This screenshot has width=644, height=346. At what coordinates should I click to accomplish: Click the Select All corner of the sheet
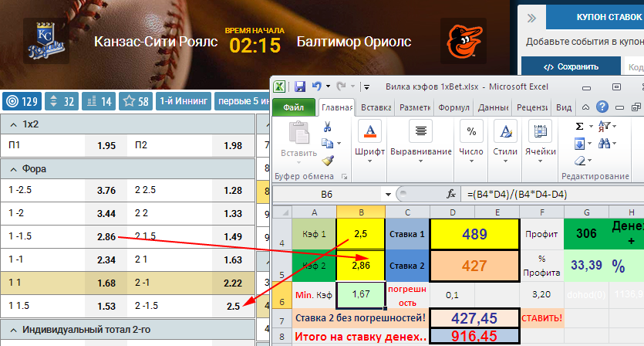click(282, 212)
